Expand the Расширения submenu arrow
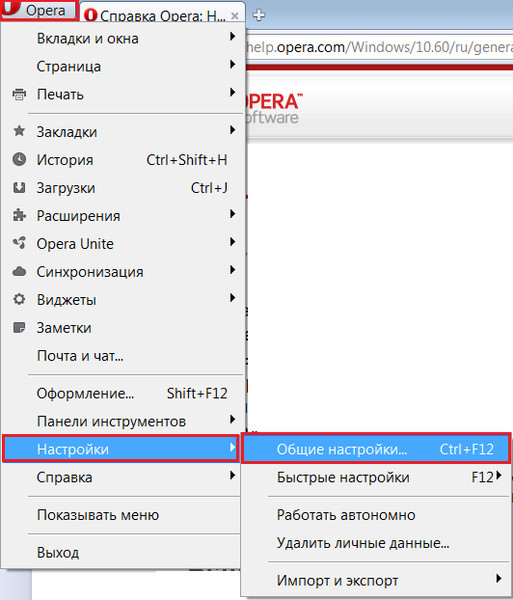Screen dimensions: 513x600 [232, 214]
